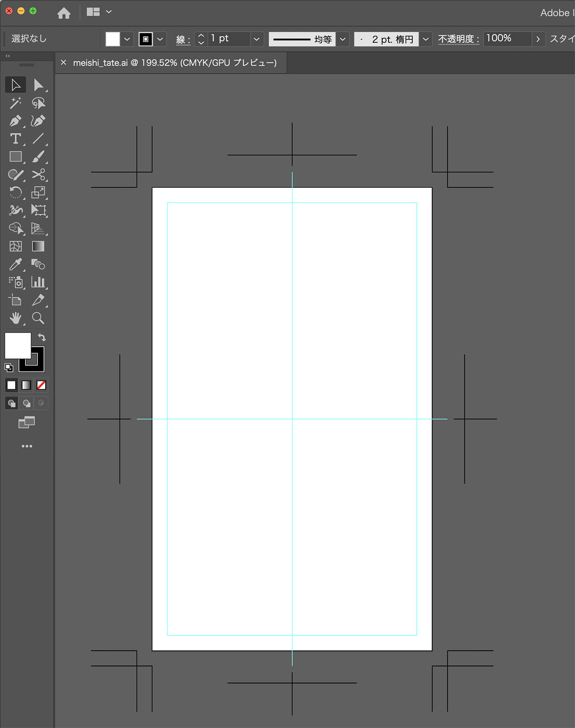This screenshot has width=575, height=728.
Task: Close the meishi_tate.ai document tab
Action: tap(63, 62)
